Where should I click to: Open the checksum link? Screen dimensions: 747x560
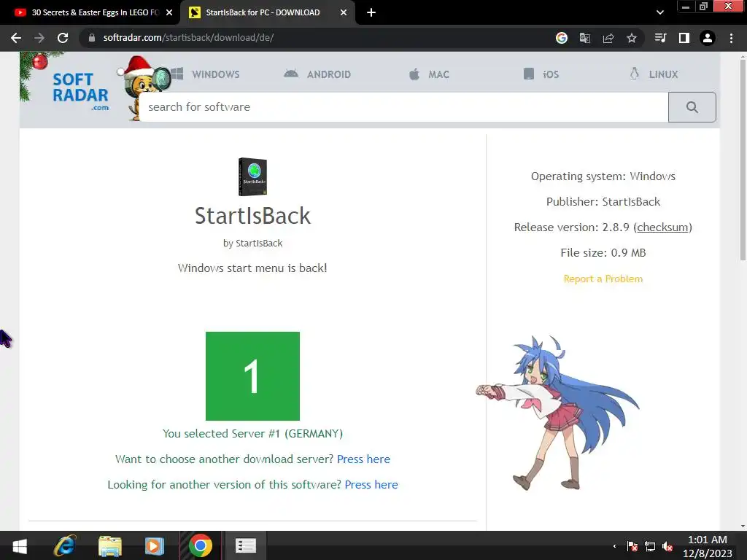click(x=662, y=227)
